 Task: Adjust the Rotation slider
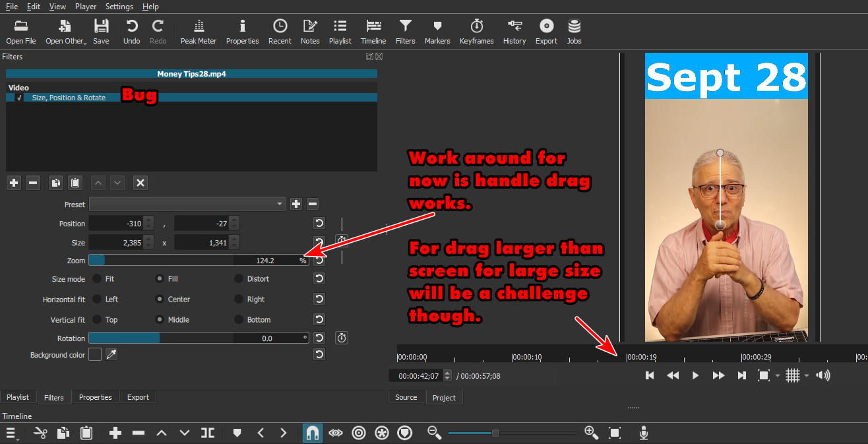point(198,338)
